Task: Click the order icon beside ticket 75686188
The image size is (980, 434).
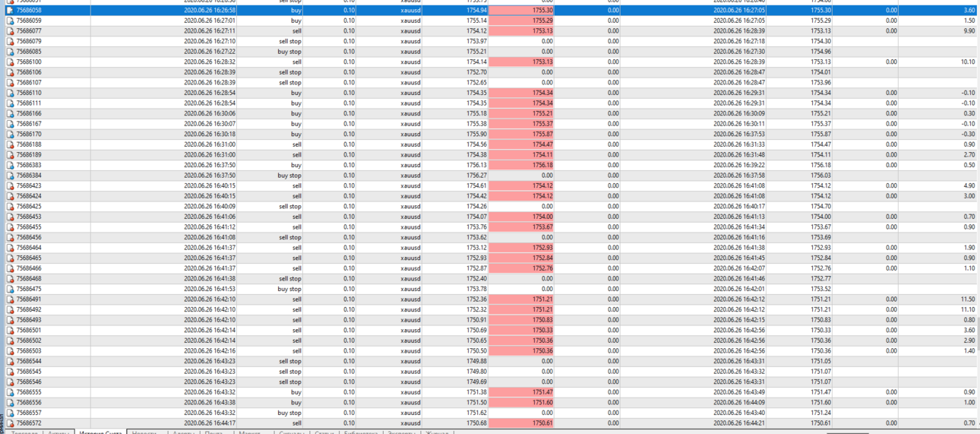Action: pos(10,144)
